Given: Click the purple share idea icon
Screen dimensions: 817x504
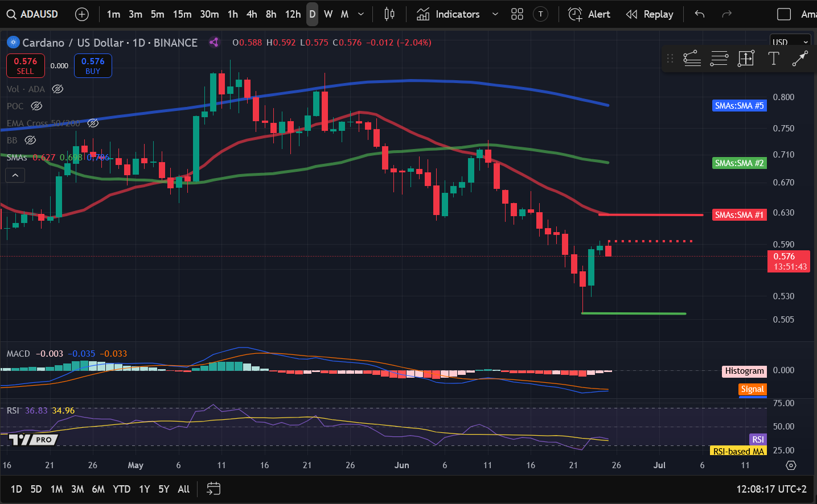Looking at the screenshot, I should coord(214,42).
